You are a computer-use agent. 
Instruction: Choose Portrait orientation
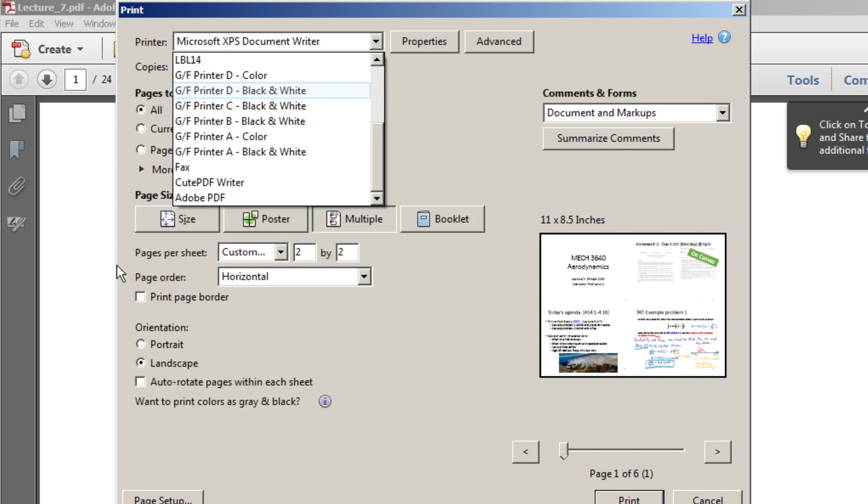[x=141, y=343]
